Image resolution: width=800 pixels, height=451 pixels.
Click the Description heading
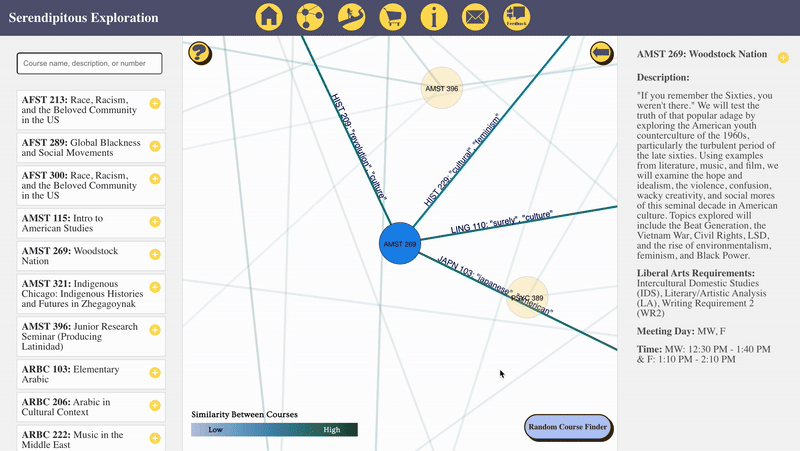coord(663,78)
